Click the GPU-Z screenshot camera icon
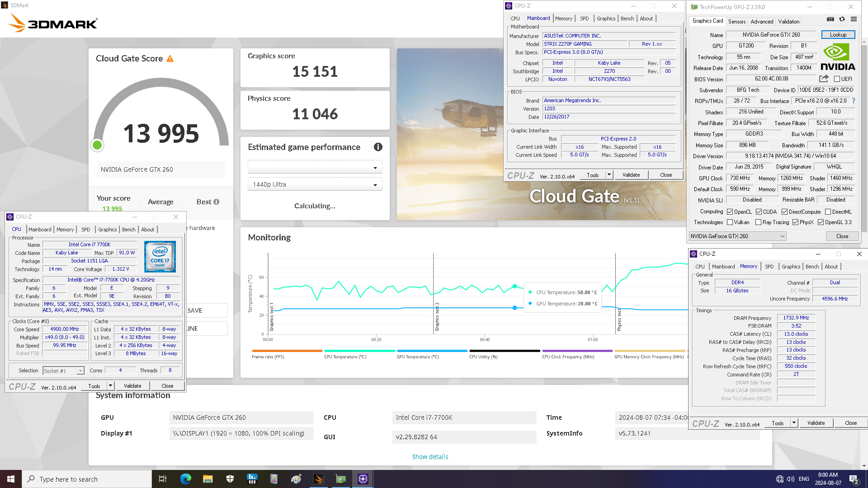 [x=830, y=19]
